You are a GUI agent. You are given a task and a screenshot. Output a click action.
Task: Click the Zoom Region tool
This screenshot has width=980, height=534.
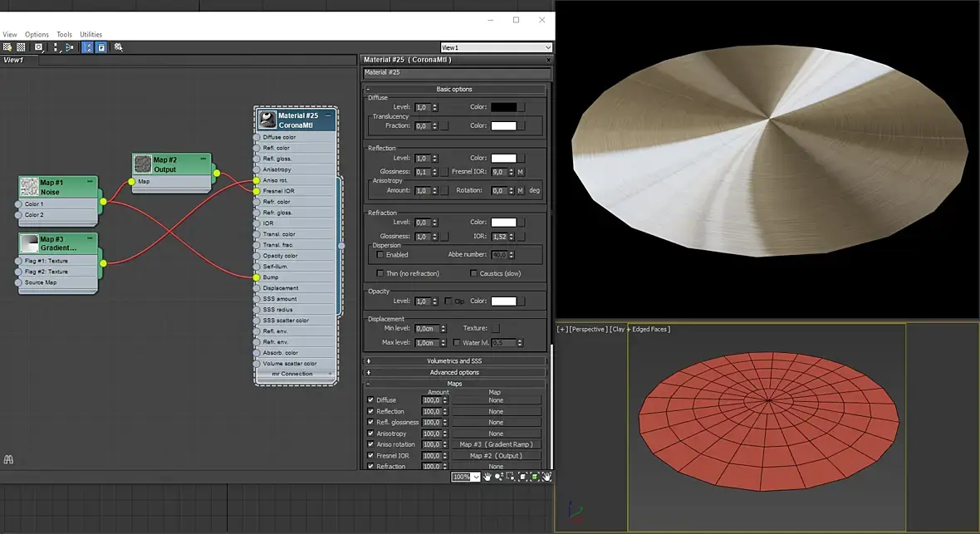tap(509, 477)
